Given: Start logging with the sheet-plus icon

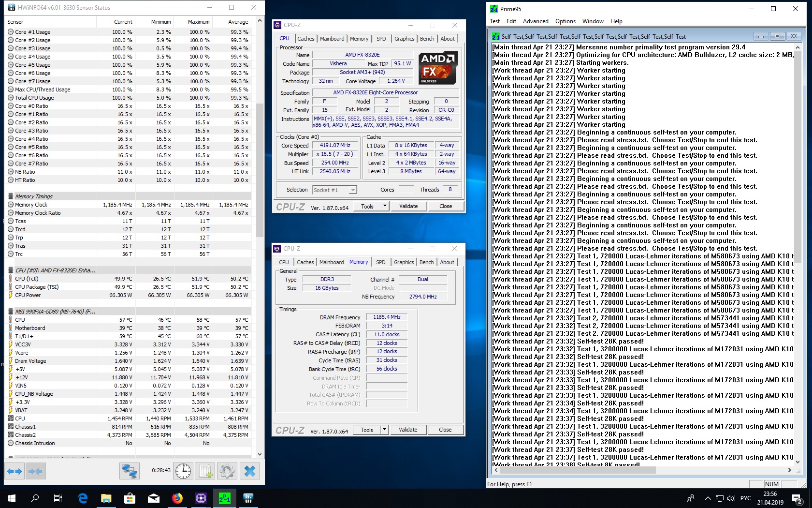Looking at the screenshot, I should (x=205, y=471).
